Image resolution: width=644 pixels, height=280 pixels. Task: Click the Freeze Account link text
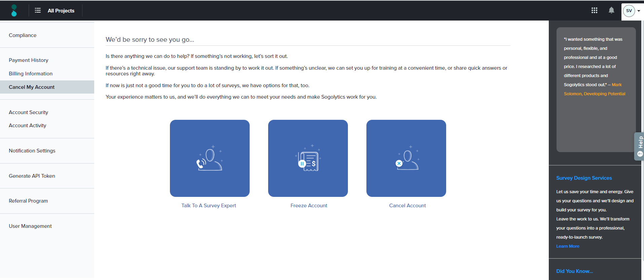[x=309, y=206]
